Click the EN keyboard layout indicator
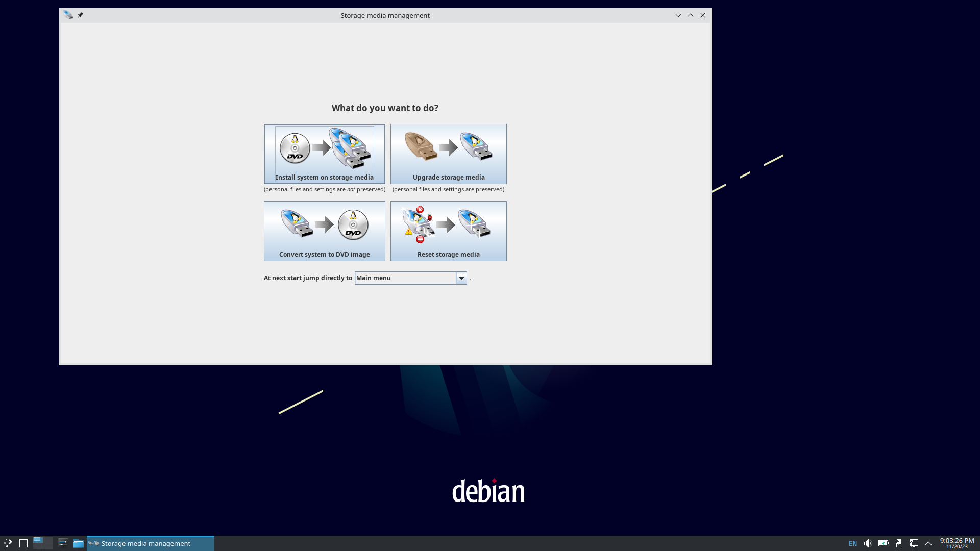 coord(853,544)
